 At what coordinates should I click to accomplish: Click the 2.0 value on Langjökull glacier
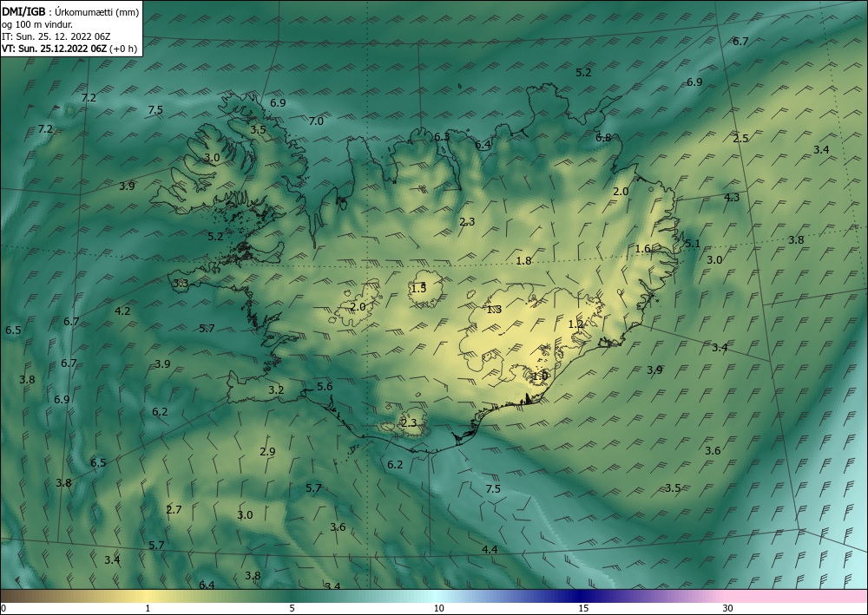pyautogui.click(x=358, y=306)
